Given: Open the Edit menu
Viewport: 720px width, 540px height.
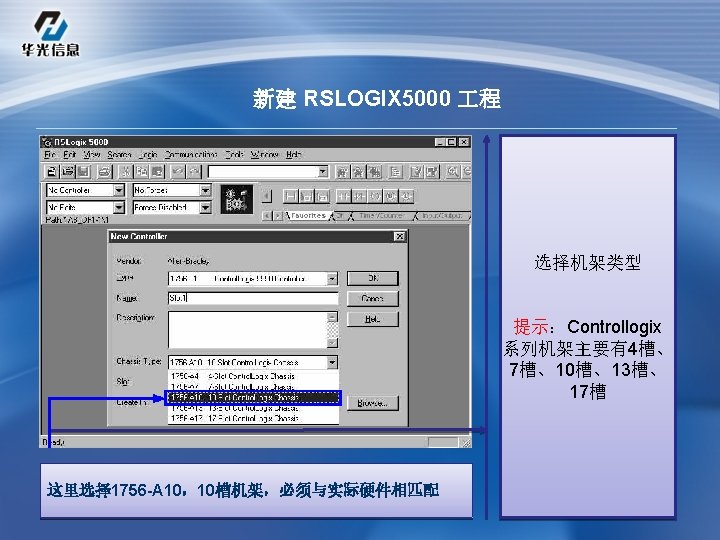Looking at the screenshot, I should 70,154.
